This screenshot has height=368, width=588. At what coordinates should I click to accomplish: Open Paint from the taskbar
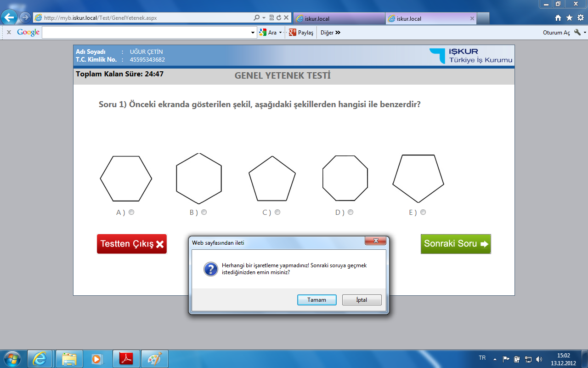pos(155,359)
